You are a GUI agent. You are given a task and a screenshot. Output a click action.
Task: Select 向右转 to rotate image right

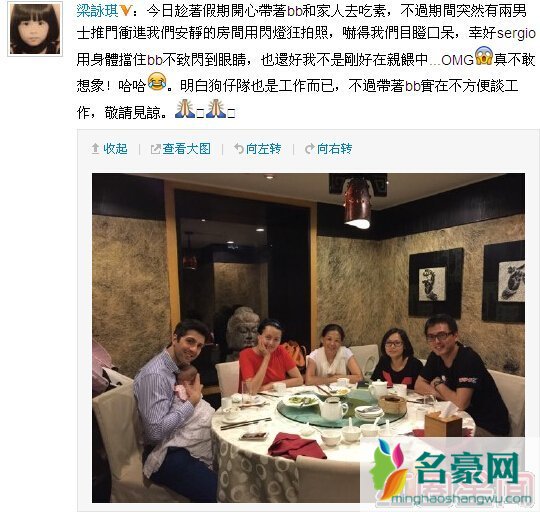pos(334,149)
